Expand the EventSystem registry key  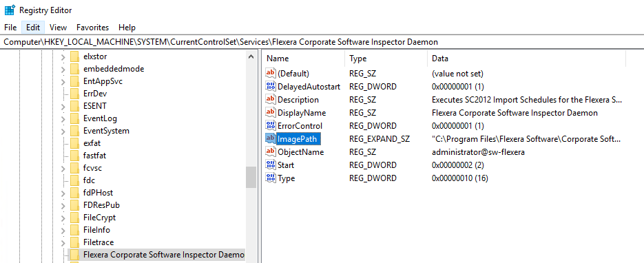63,131
